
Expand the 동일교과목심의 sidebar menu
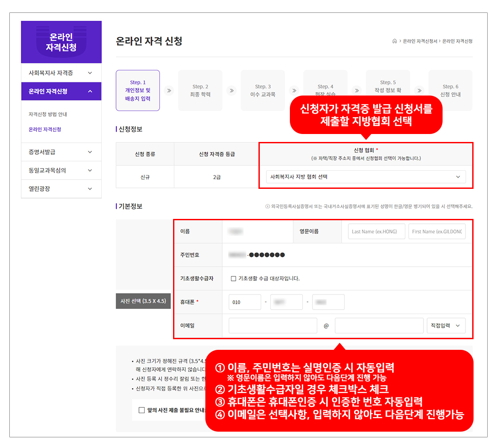(x=61, y=170)
